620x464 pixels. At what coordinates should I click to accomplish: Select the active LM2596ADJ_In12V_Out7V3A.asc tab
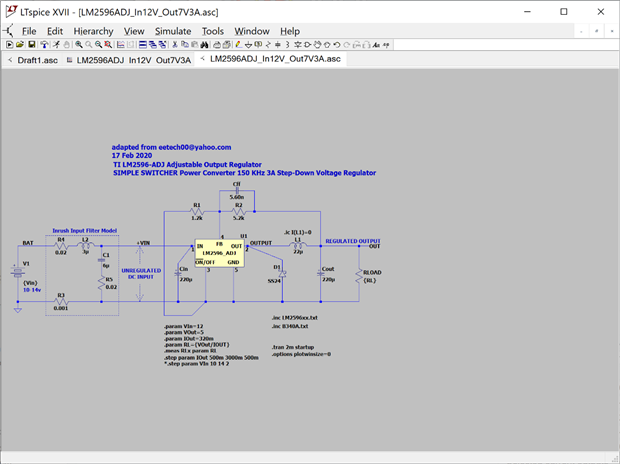pyautogui.click(x=271, y=59)
